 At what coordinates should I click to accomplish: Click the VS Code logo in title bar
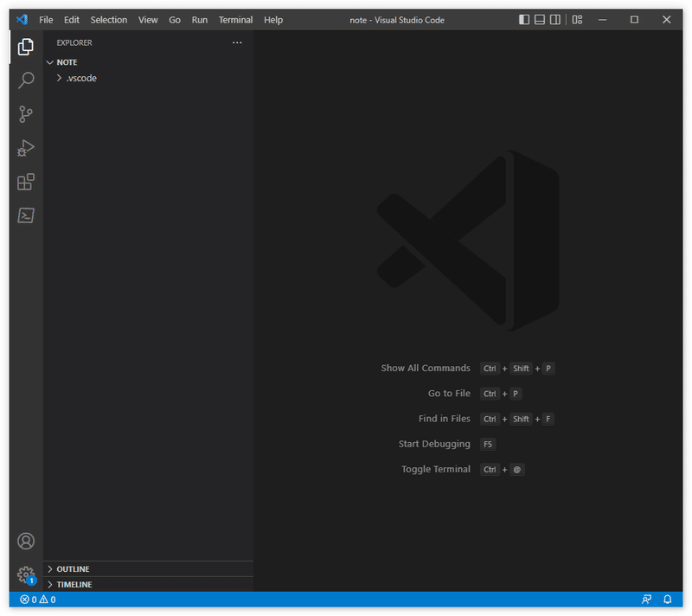click(22, 20)
